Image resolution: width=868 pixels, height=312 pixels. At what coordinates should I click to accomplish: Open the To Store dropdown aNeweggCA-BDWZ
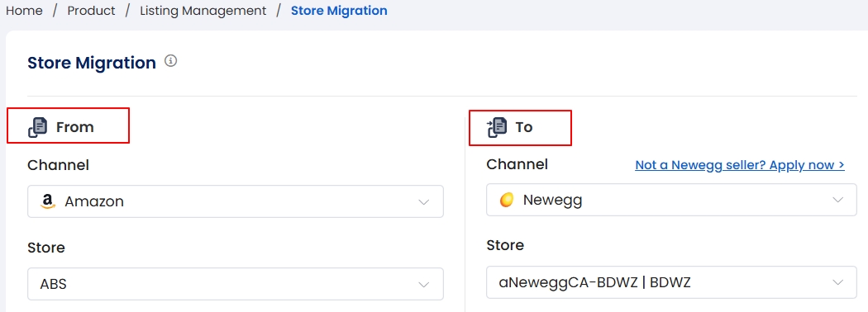pos(671,282)
